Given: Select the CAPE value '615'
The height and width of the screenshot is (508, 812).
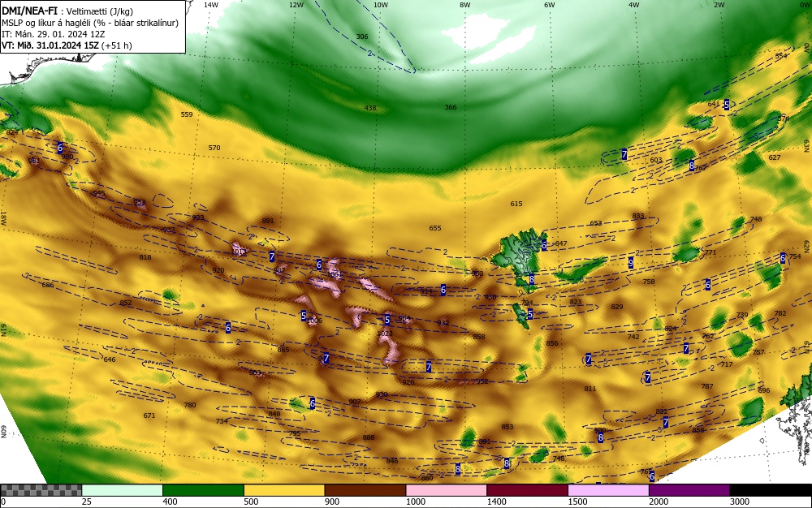Looking at the screenshot, I should [x=516, y=204].
